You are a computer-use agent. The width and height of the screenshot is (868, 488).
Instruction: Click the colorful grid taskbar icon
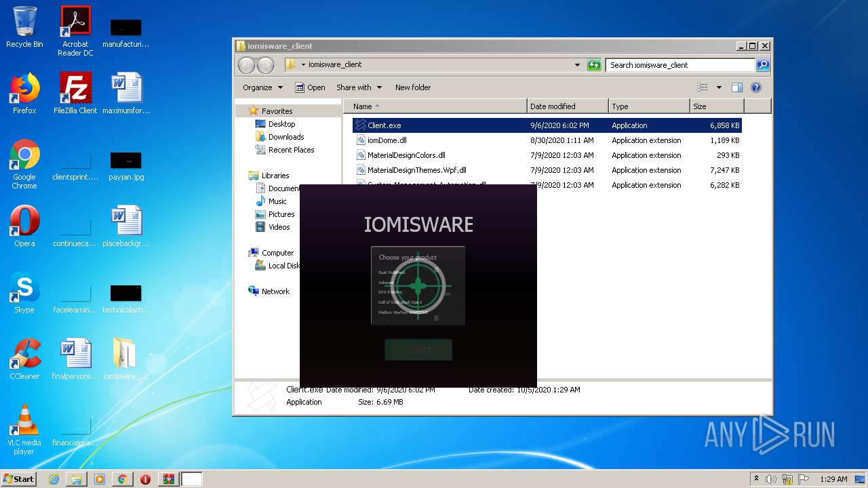coord(168,479)
